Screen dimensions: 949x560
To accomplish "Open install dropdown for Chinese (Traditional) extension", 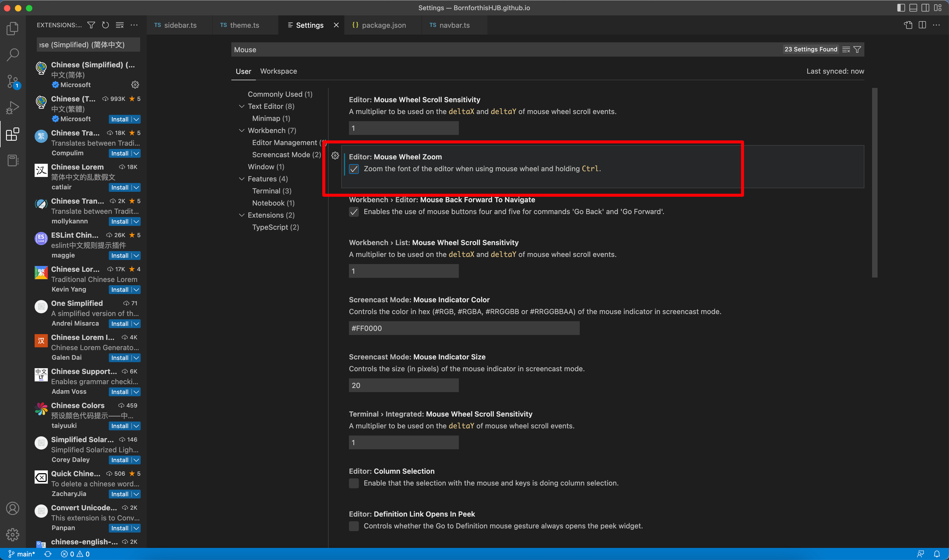I will (x=136, y=119).
